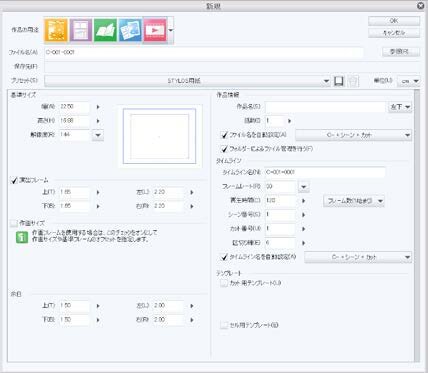Click the キャンセル button
This screenshot has width=428, height=373.
(x=394, y=33)
